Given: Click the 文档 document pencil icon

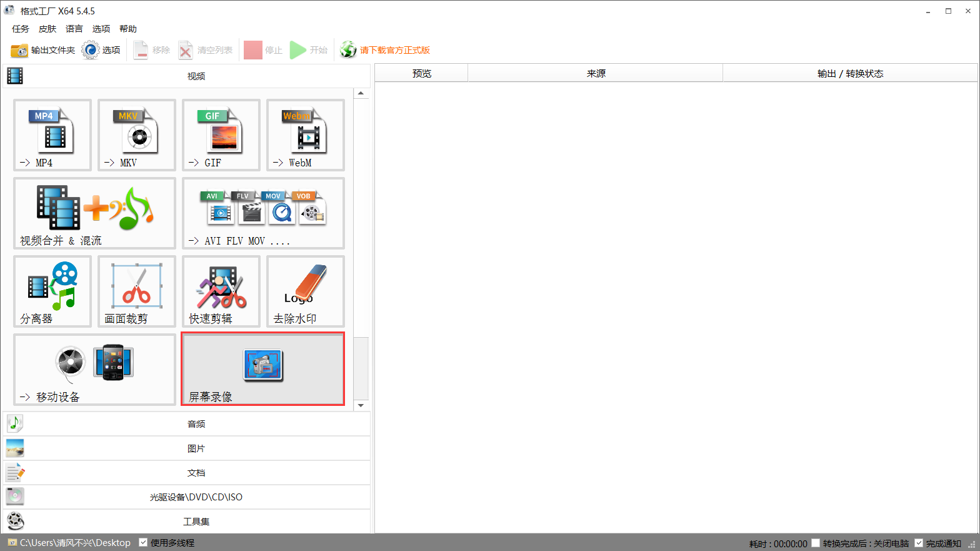Looking at the screenshot, I should [x=15, y=472].
